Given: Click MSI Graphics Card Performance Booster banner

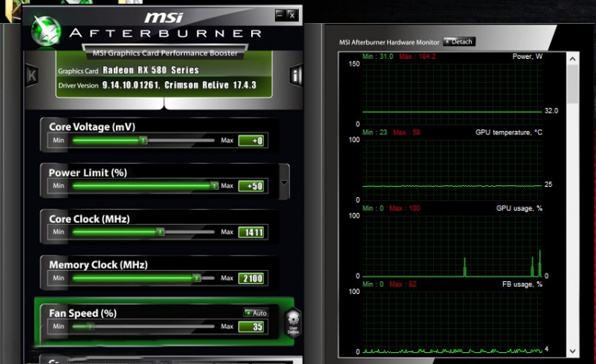Looking at the screenshot, I should (165, 52).
